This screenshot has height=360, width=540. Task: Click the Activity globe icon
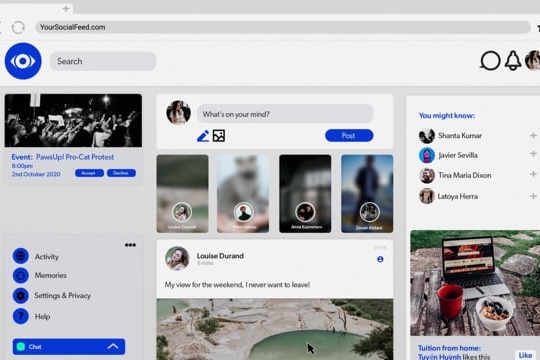click(21, 256)
